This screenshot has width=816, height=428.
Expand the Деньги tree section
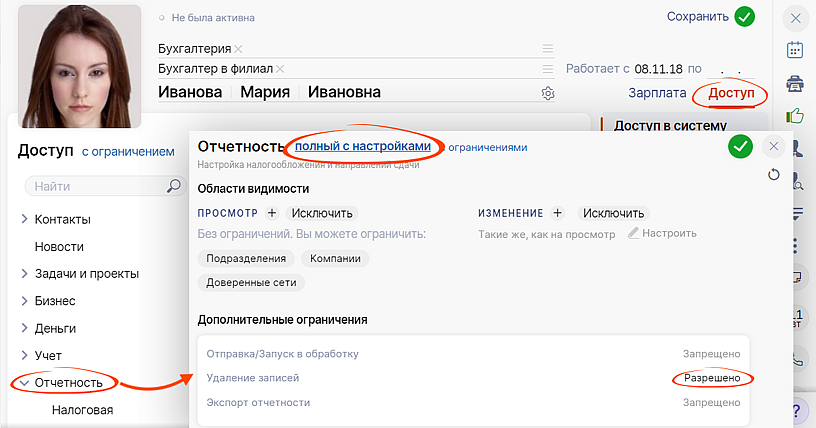[x=24, y=328]
